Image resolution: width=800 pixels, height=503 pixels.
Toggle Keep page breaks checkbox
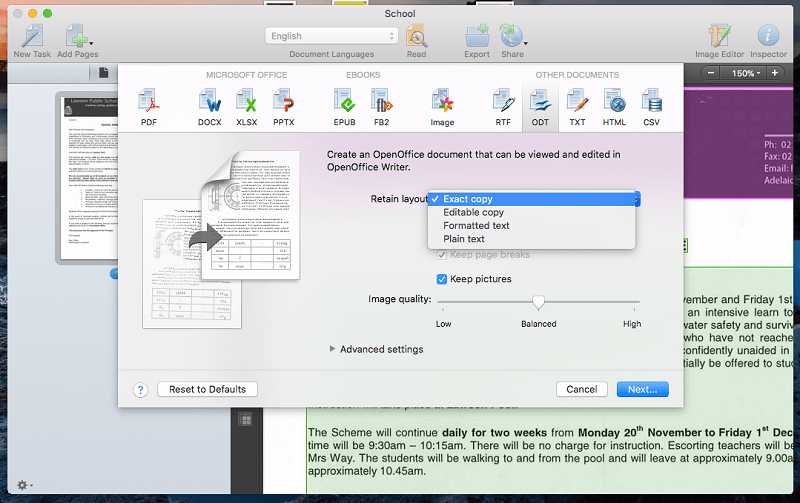point(442,255)
